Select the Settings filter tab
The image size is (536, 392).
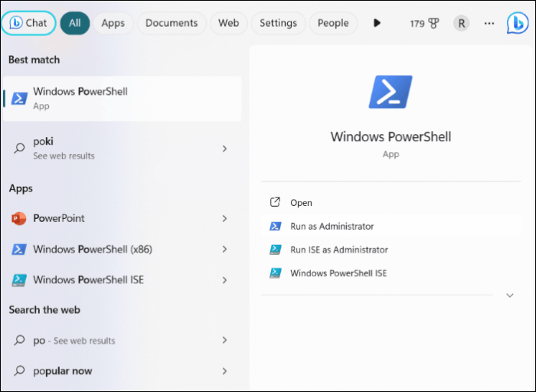(x=278, y=23)
